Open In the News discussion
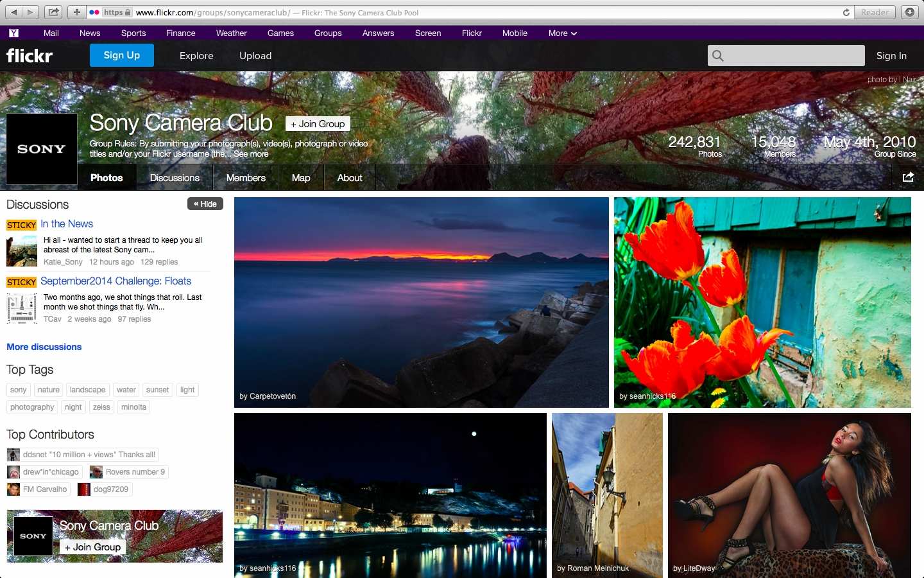The width and height of the screenshot is (924, 578). point(67,224)
